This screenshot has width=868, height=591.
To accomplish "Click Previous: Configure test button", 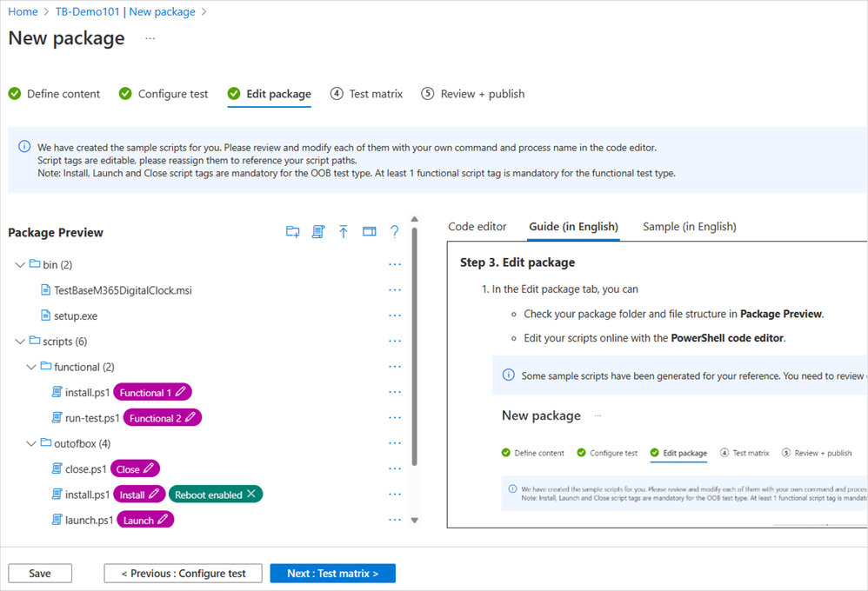I will click(184, 574).
